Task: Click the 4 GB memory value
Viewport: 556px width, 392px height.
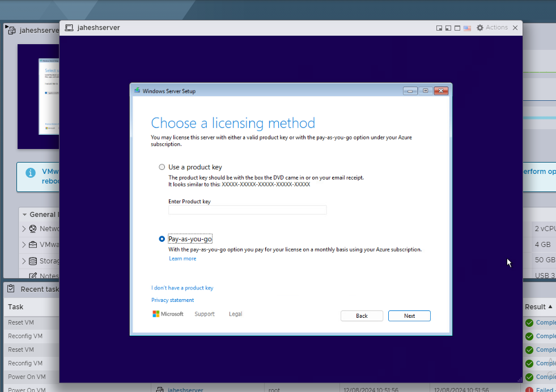Action: (x=543, y=245)
